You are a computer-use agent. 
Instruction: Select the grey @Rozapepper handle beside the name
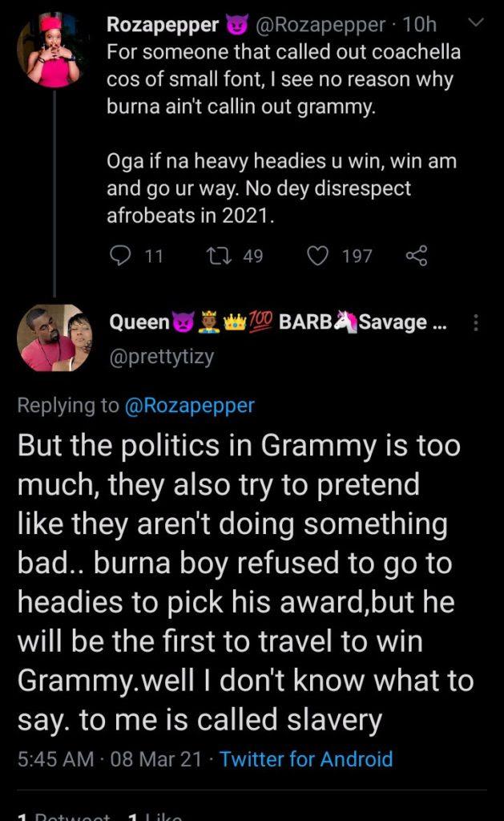pos(322,25)
